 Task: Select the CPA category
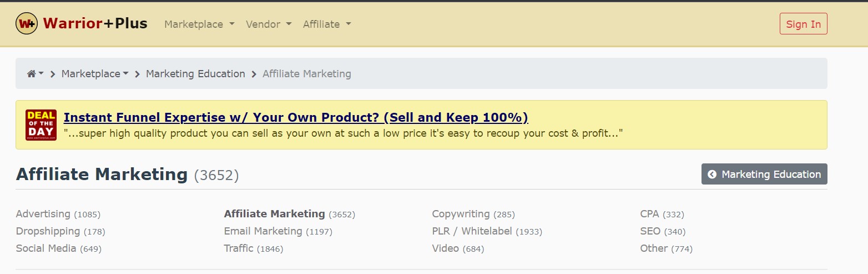pos(650,214)
